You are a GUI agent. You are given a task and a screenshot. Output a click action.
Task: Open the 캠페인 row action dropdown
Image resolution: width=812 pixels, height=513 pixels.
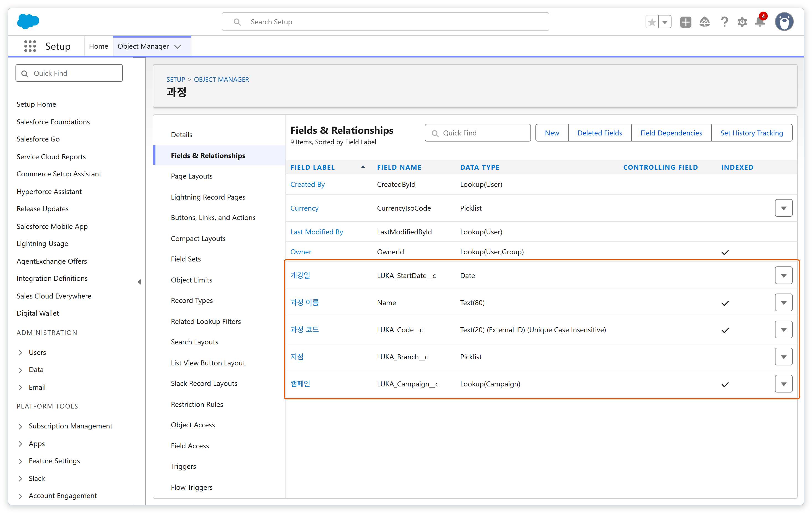pos(783,384)
